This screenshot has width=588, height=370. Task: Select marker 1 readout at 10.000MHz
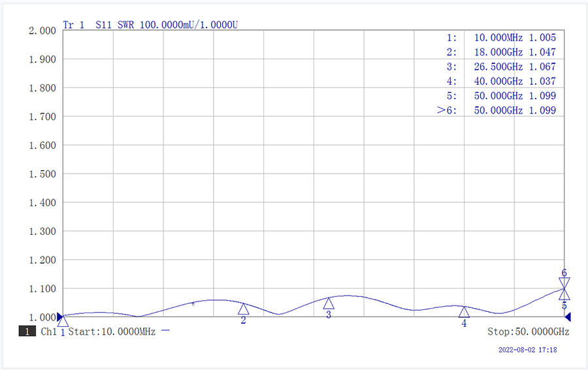click(501, 38)
